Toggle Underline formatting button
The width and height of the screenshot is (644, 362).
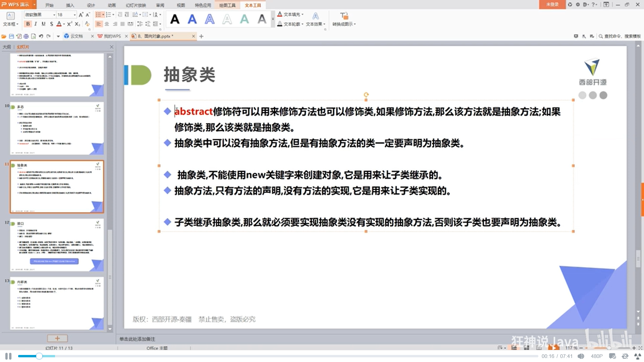(x=44, y=24)
